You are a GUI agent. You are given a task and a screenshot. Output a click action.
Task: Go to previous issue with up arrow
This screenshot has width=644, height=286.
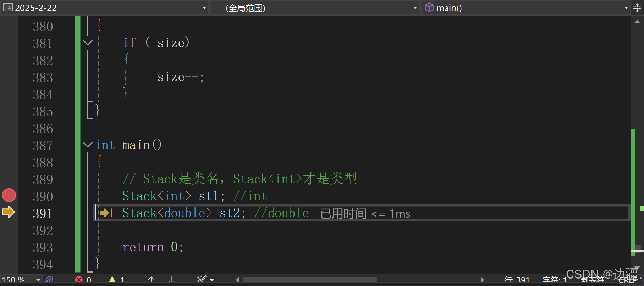click(151, 280)
